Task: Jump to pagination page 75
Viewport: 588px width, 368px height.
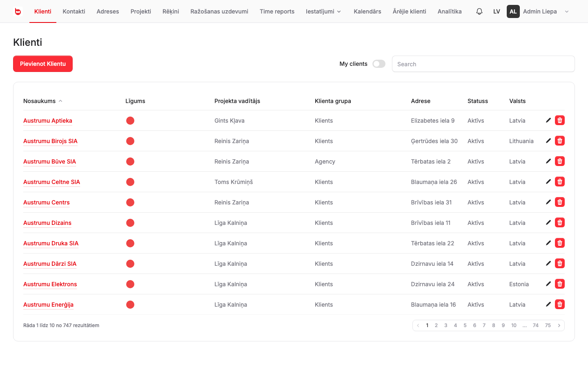Action: tap(548, 325)
